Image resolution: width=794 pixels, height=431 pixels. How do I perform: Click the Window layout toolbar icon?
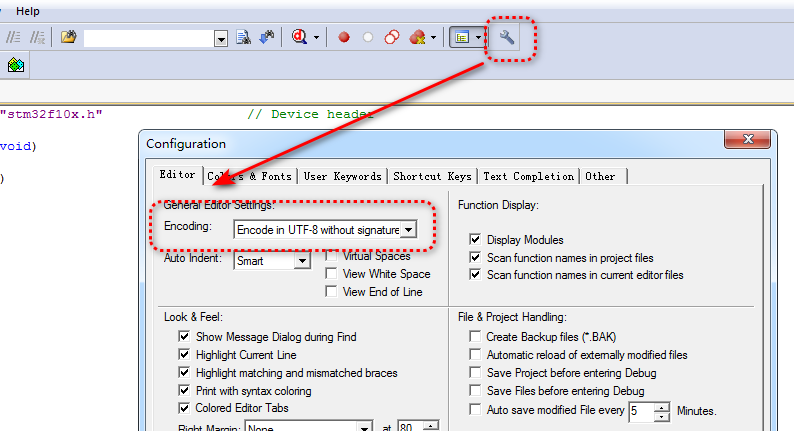(x=462, y=37)
